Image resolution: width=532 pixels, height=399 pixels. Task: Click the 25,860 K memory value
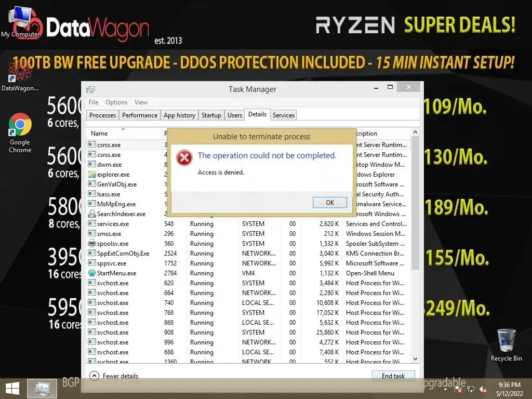click(327, 332)
